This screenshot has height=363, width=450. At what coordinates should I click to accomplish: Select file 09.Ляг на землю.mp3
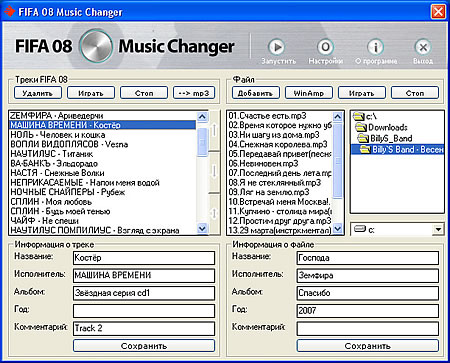pyautogui.click(x=280, y=192)
